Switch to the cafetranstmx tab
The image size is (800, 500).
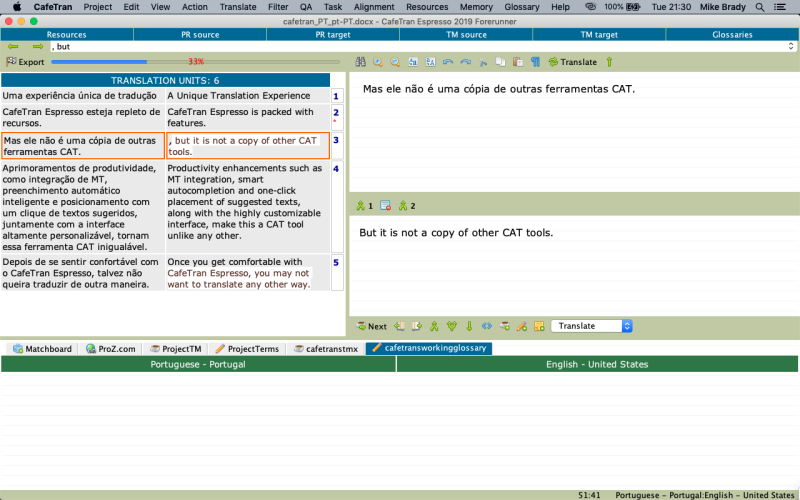pyautogui.click(x=327, y=349)
